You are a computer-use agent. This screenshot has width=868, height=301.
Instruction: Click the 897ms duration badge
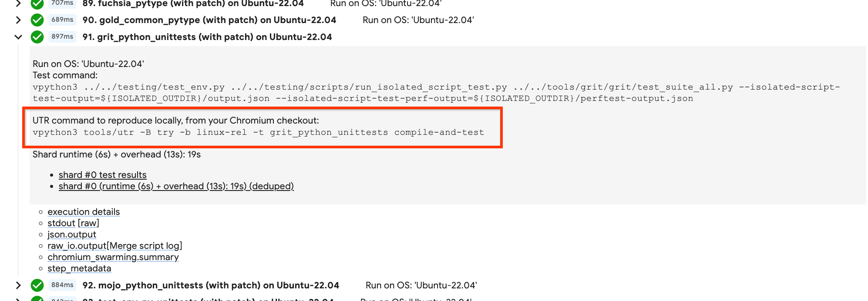tap(62, 37)
